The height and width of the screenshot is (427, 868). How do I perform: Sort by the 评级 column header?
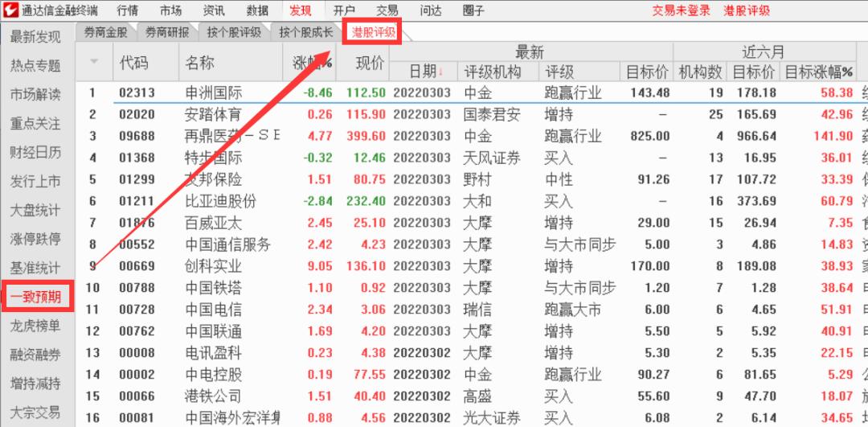pyautogui.click(x=559, y=72)
